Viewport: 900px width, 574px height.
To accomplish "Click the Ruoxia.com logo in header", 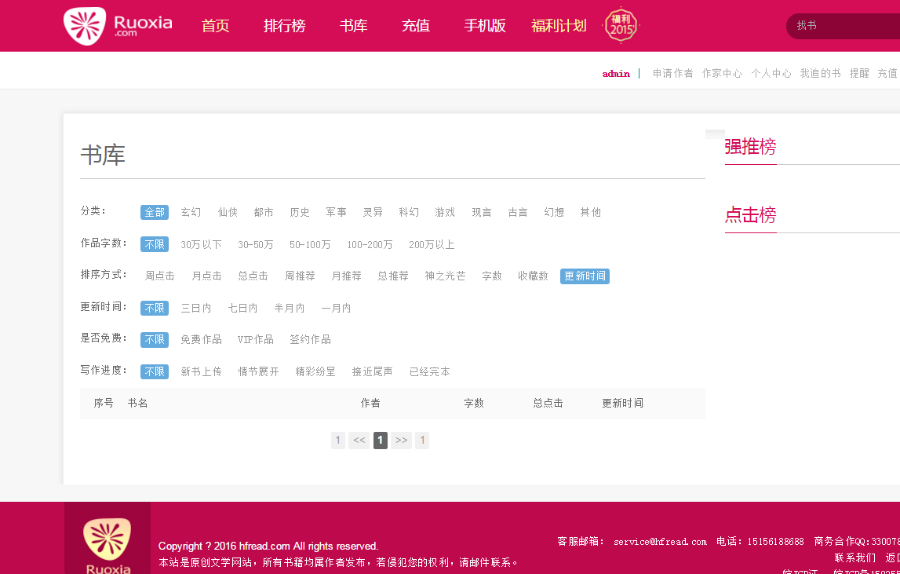I will pos(118,26).
